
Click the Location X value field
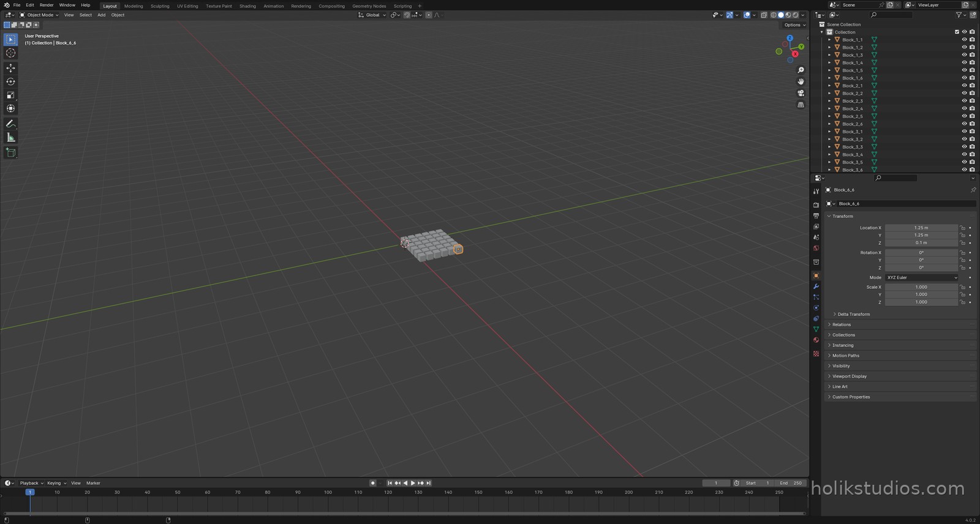point(921,228)
